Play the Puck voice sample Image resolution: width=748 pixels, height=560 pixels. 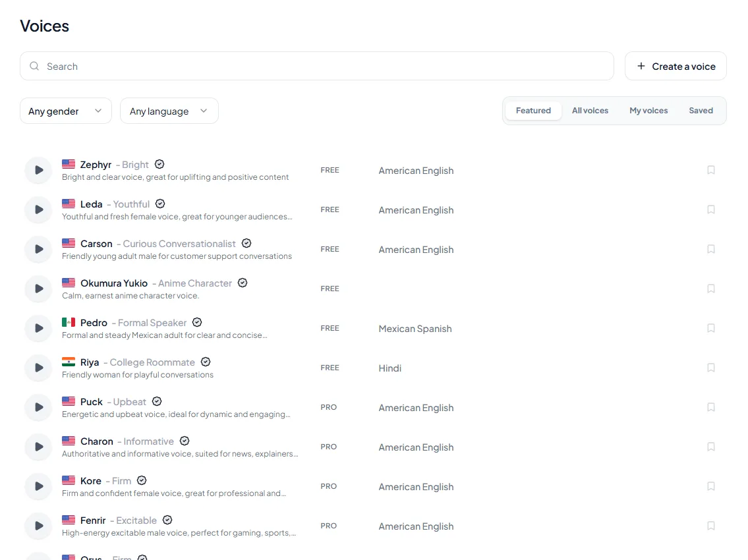click(38, 407)
